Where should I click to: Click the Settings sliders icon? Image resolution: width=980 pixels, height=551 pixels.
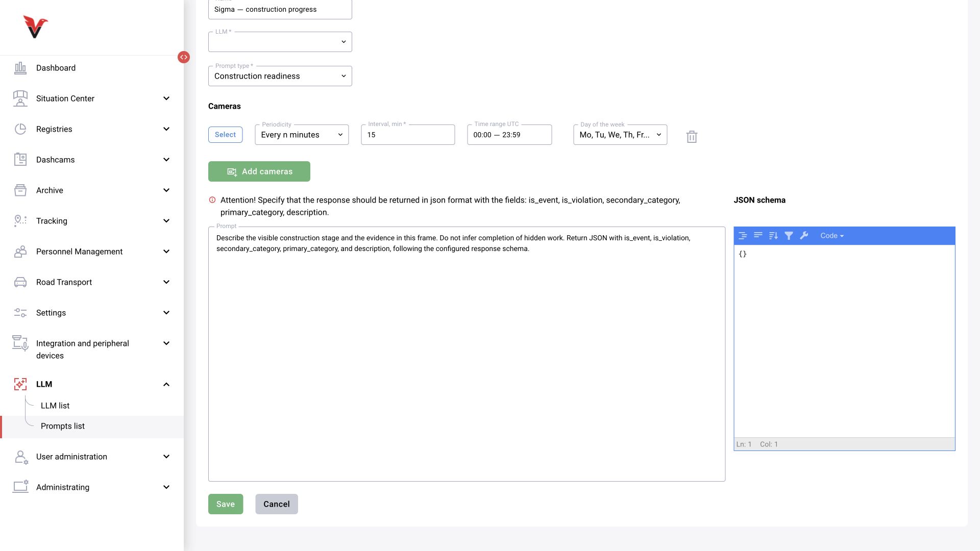20,313
